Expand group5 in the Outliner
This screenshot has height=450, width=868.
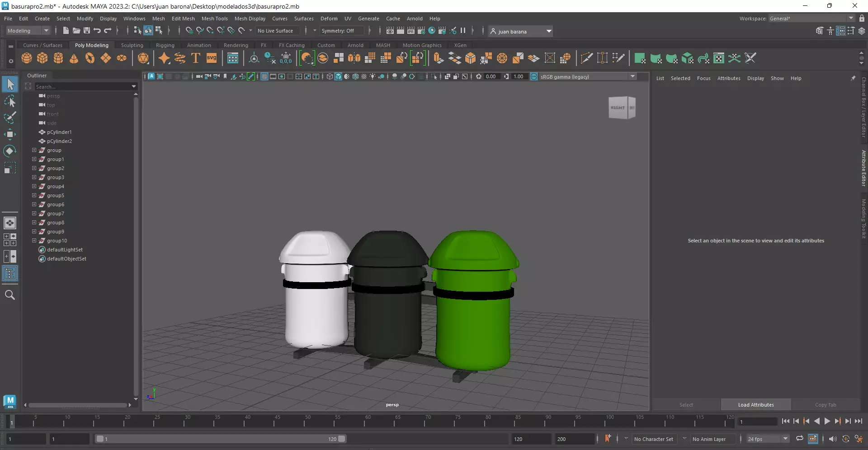tap(34, 195)
